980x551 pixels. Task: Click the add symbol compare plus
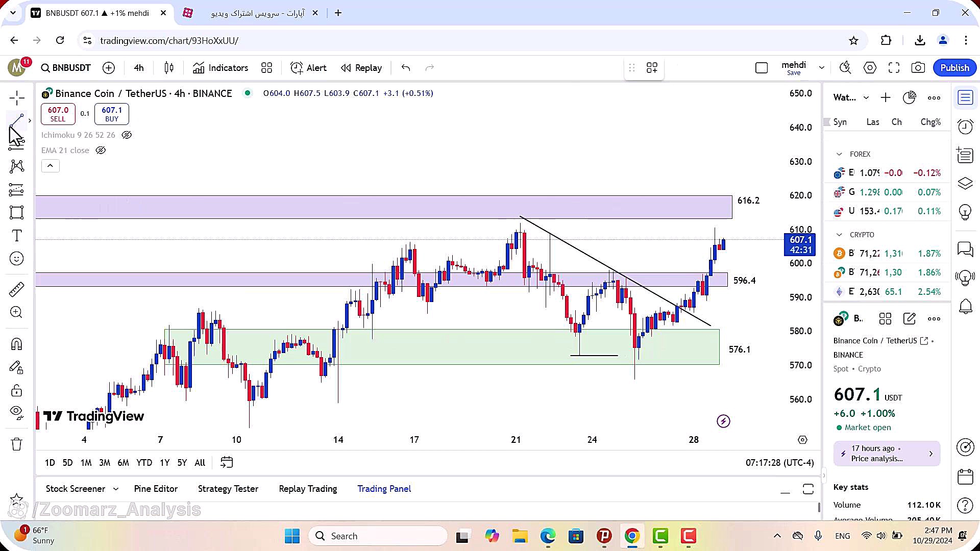tap(109, 68)
